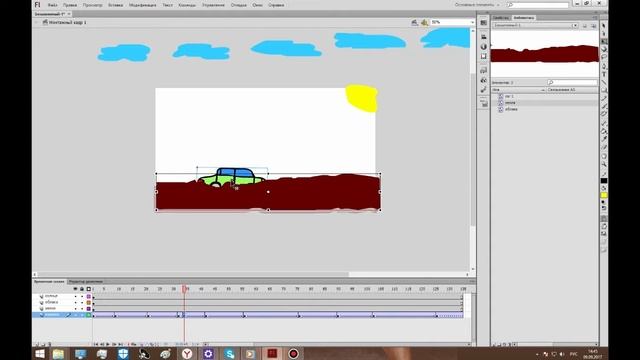Click the Delete layer trash icon
This screenshot has width=640, height=360.
pyautogui.click(x=50, y=344)
